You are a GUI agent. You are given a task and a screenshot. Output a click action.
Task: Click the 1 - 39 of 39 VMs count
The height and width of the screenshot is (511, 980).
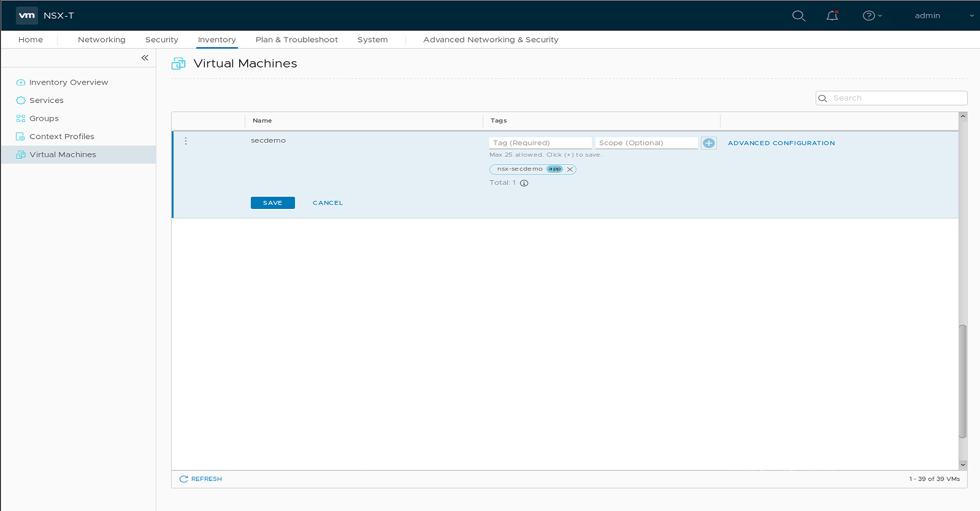(935, 479)
